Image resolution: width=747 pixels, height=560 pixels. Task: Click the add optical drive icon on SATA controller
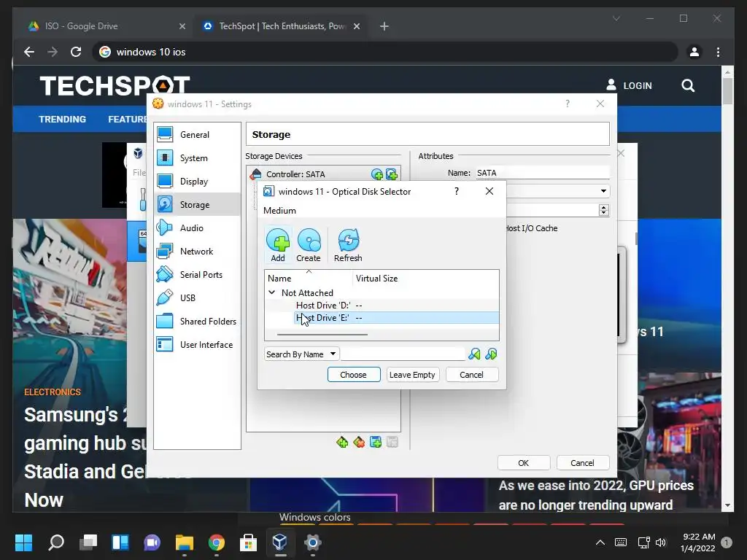click(x=377, y=174)
